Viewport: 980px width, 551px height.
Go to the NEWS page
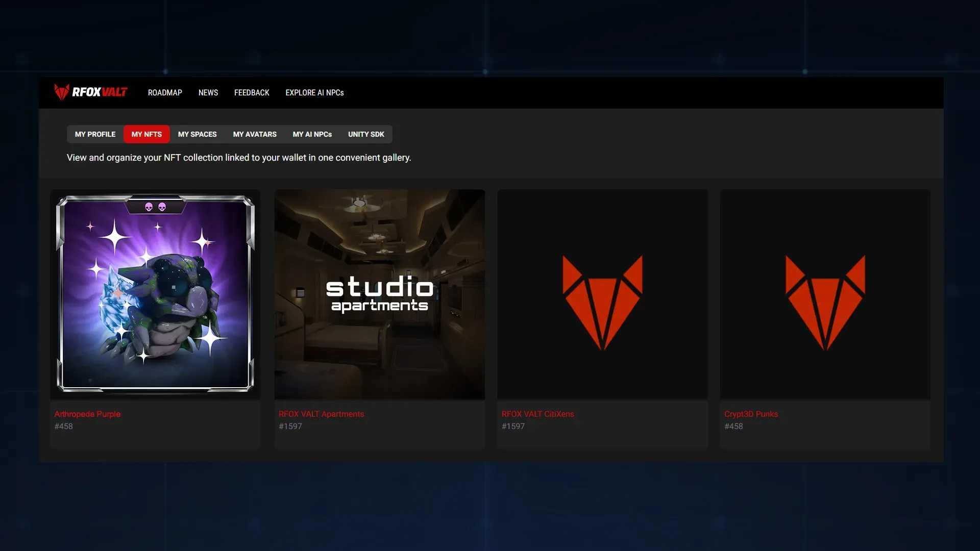(x=208, y=93)
